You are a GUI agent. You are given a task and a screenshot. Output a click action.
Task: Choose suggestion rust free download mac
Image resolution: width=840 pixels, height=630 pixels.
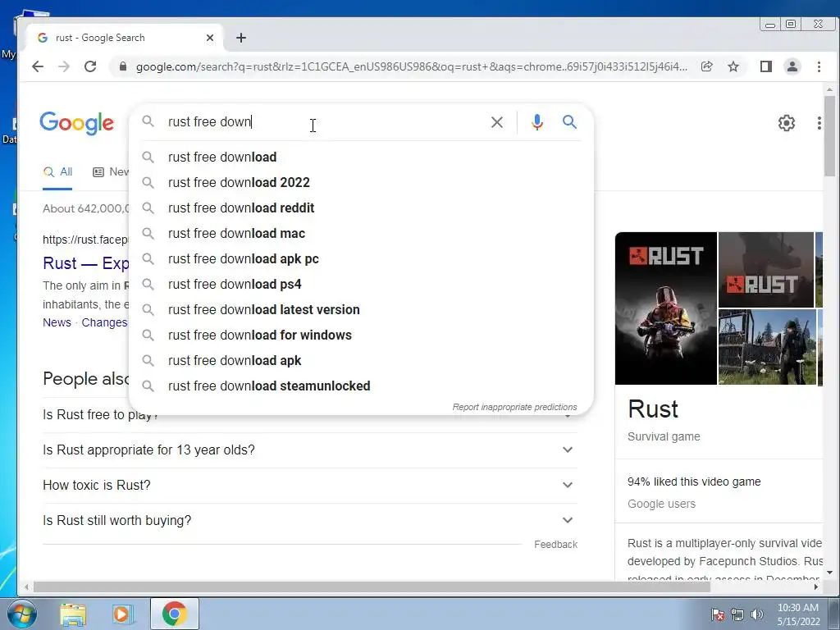click(361, 234)
